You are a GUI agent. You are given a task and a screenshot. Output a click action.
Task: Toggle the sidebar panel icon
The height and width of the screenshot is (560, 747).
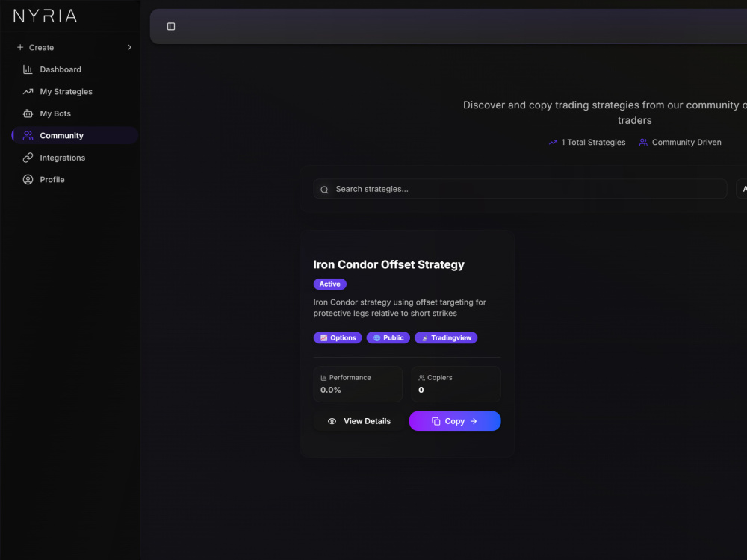point(171,26)
